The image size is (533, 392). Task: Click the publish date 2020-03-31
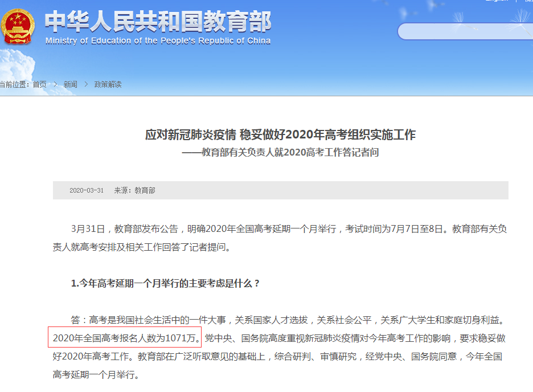(x=87, y=190)
